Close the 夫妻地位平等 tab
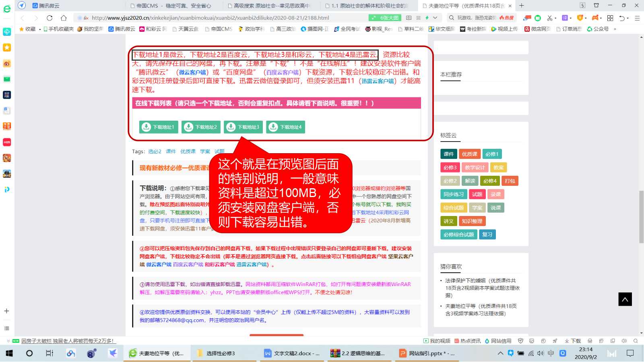 point(510,6)
